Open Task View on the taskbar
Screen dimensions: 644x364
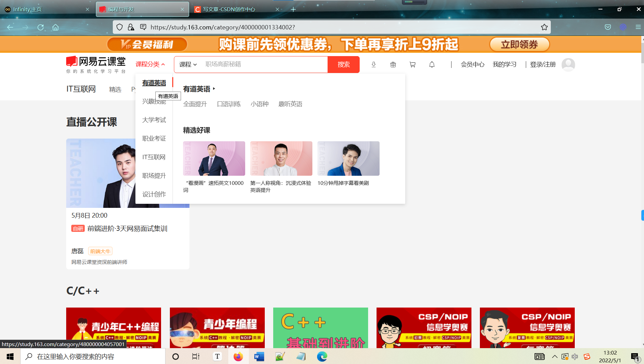[196, 357]
